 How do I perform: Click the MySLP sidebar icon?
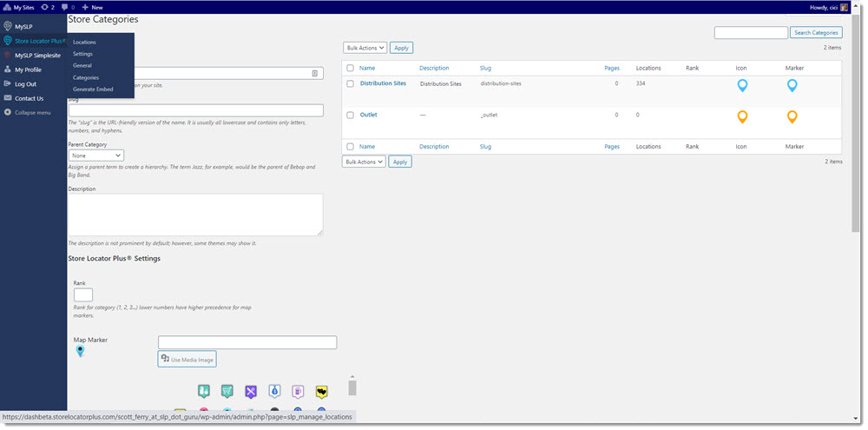click(8, 26)
